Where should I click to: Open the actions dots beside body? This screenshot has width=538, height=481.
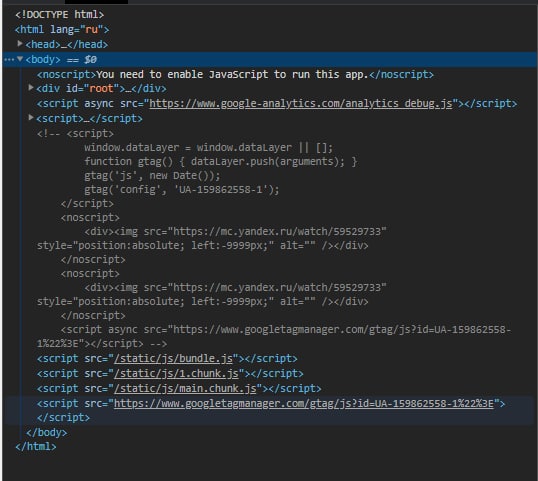pyautogui.click(x=9, y=59)
